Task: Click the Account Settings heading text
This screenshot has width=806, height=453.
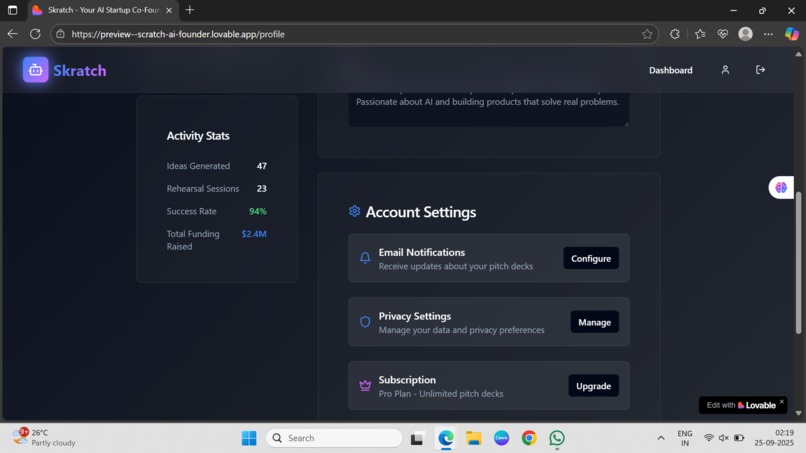Action: pos(421,212)
